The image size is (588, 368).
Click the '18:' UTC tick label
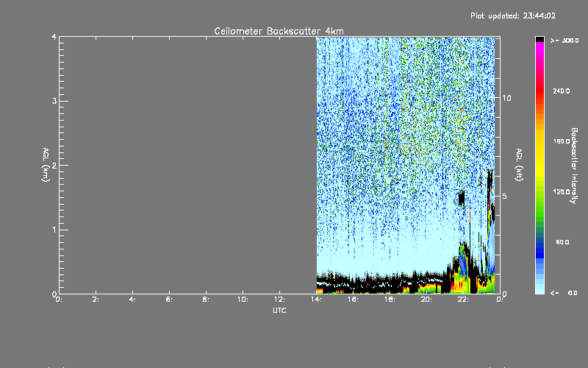pyautogui.click(x=390, y=300)
